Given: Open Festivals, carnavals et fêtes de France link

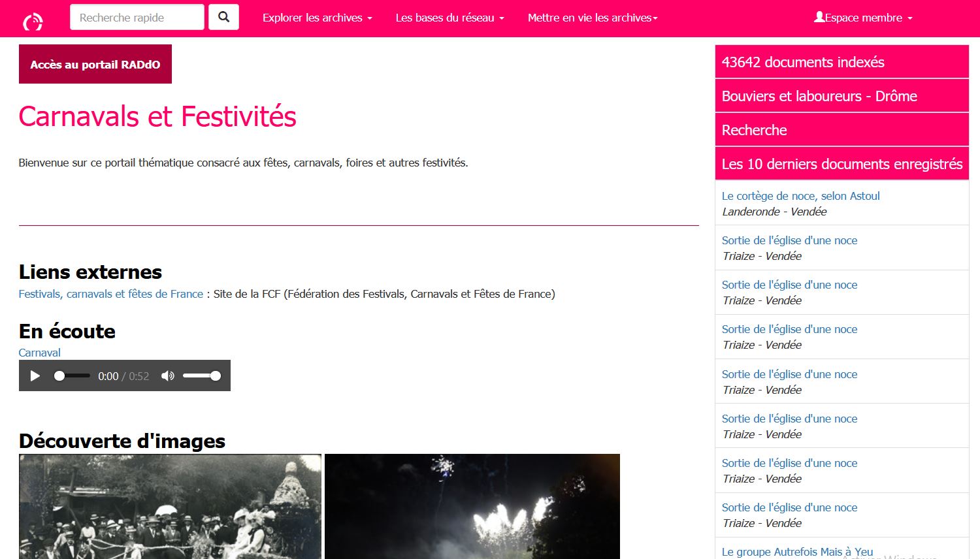Looking at the screenshot, I should (x=111, y=294).
